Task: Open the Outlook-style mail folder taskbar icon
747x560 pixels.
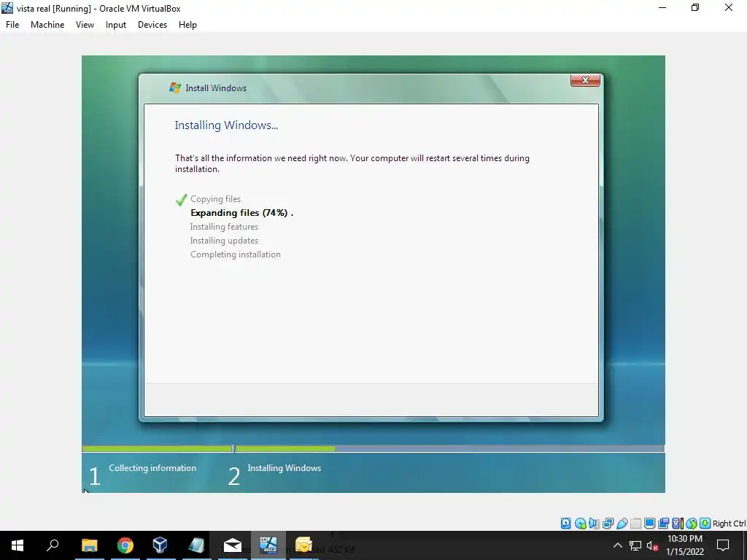Action: (x=303, y=545)
